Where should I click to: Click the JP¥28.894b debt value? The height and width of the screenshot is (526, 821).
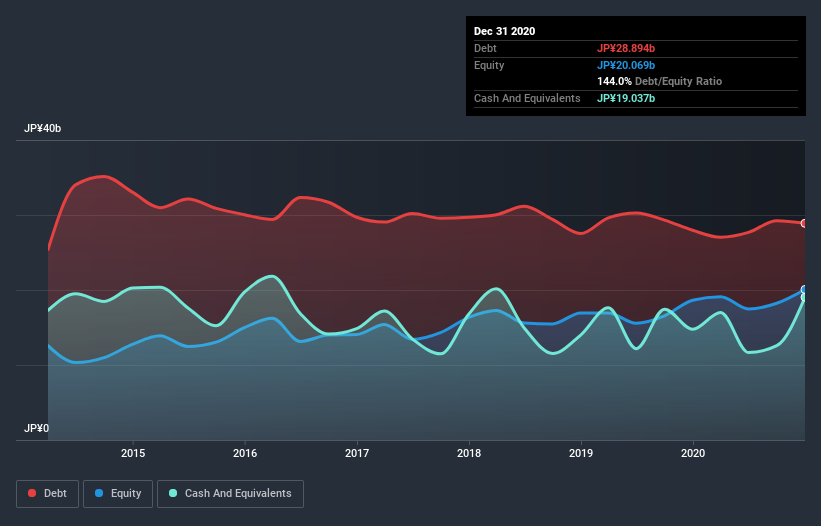(x=626, y=48)
